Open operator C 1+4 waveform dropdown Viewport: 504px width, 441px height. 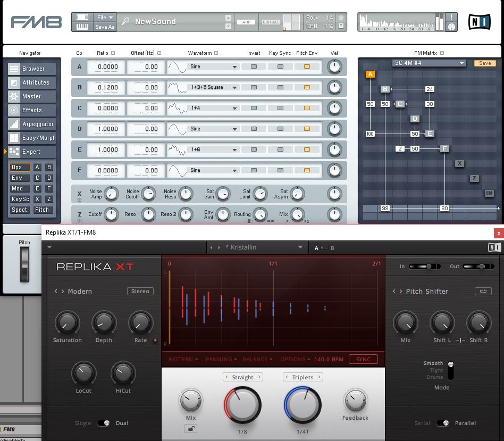click(x=213, y=108)
